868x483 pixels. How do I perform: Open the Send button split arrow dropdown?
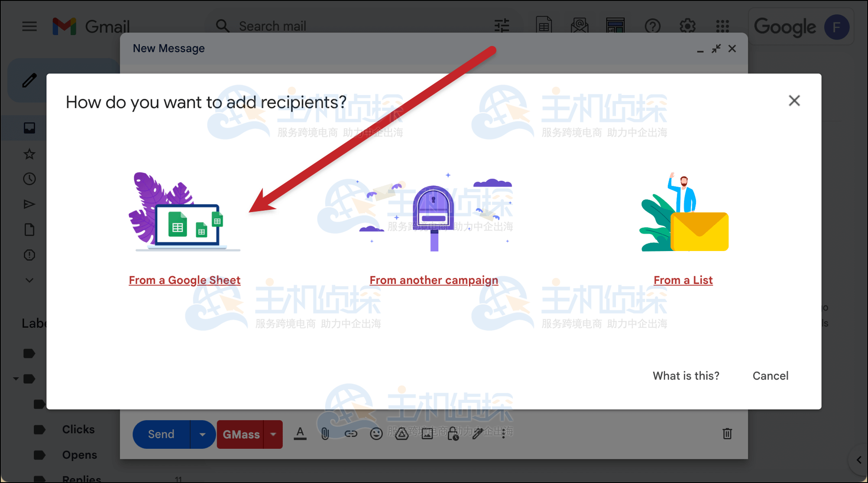pyautogui.click(x=202, y=434)
